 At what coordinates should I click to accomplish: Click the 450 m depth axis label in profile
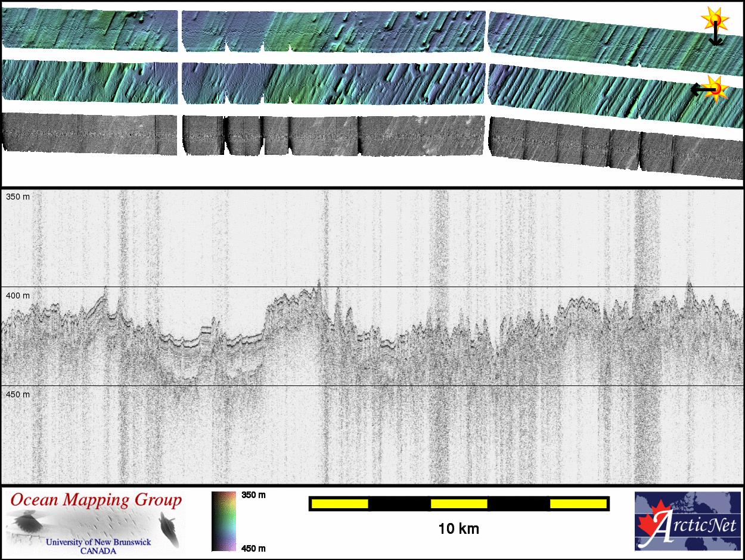pyautogui.click(x=18, y=394)
